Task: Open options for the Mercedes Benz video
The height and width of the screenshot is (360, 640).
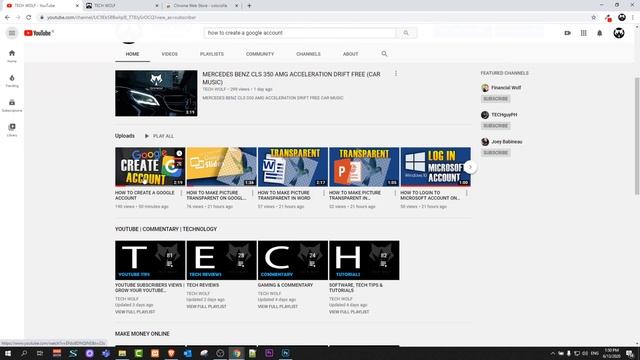Action: click(x=396, y=73)
